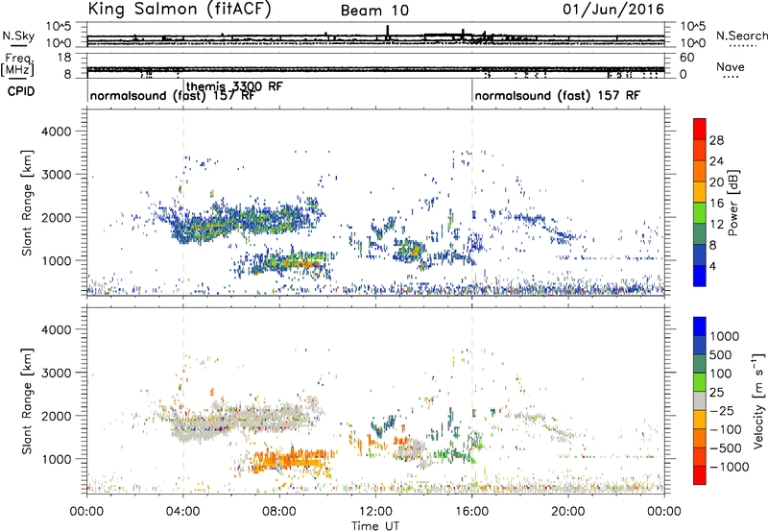Screen dimensions: 768x532
Task: Click the 18 tick on frequency axis
Action: click(64, 58)
